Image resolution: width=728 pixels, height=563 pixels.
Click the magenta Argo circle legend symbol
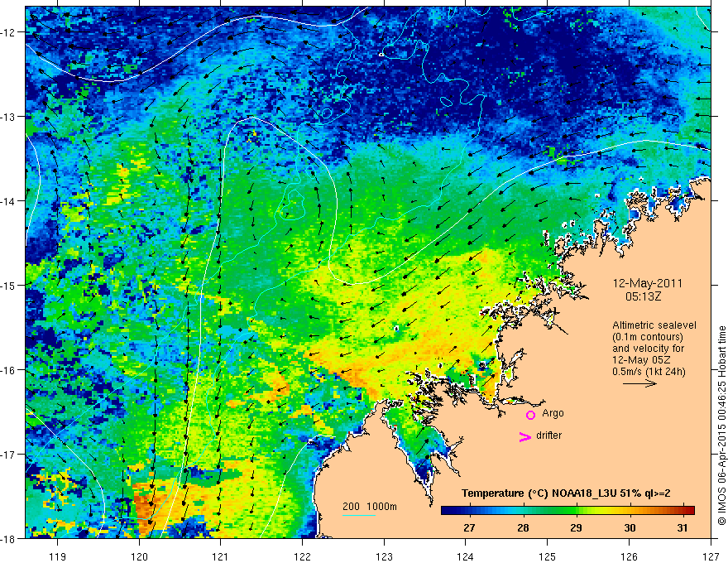(x=530, y=415)
